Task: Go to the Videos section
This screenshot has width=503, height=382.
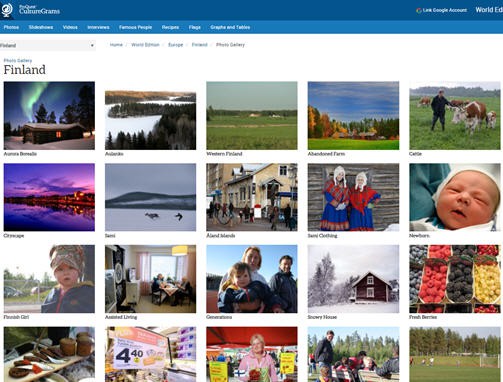Action: click(70, 27)
